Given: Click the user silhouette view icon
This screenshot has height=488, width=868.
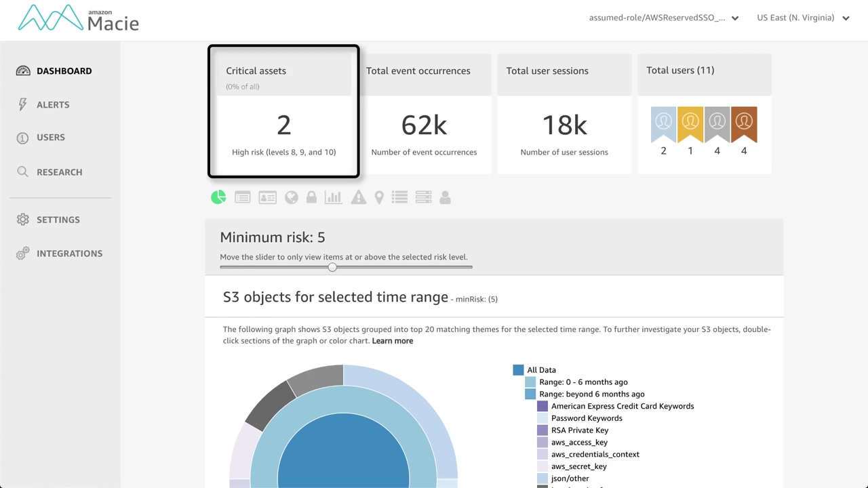Looking at the screenshot, I should pyautogui.click(x=445, y=197).
